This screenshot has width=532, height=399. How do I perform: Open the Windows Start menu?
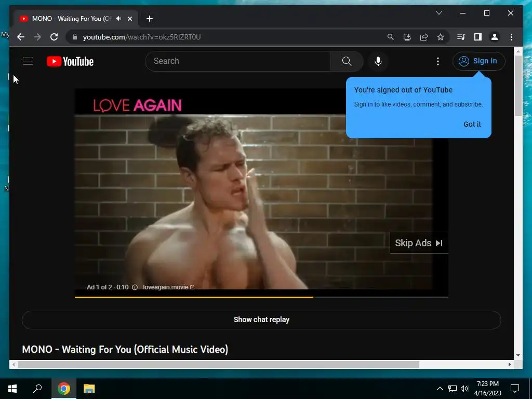12,389
